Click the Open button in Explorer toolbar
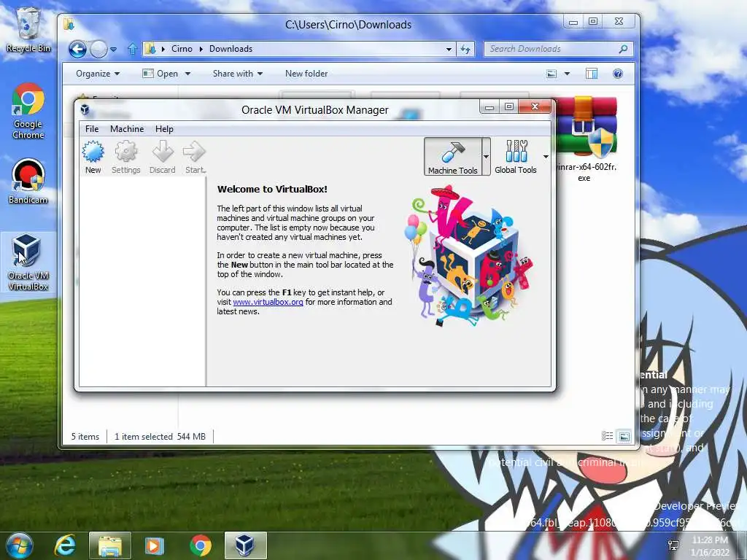The height and width of the screenshot is (560, 747). 160,74
